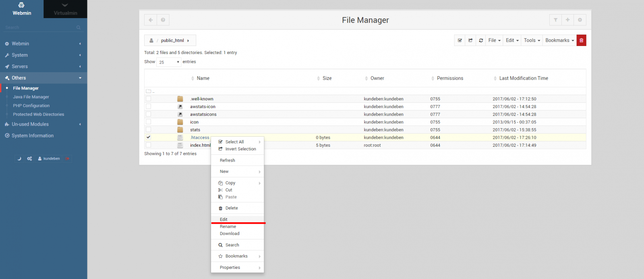Open the Bookmarks dropdown in the toolbar
The width and height of the screenshot is (644, 279).
pos(559,40)
